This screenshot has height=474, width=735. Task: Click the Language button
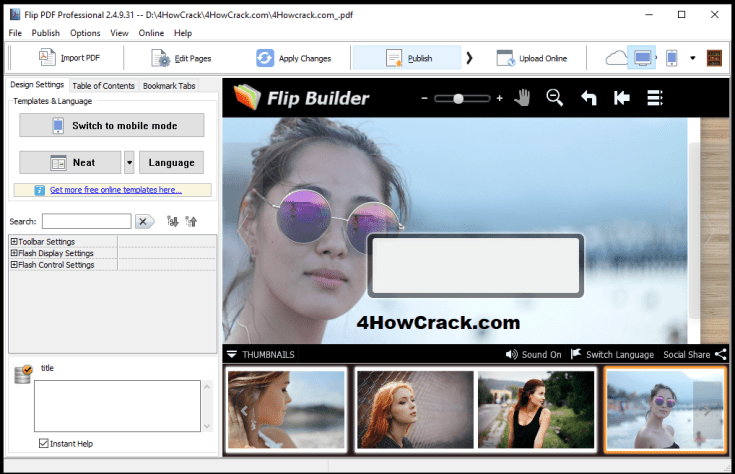(171, 163)
